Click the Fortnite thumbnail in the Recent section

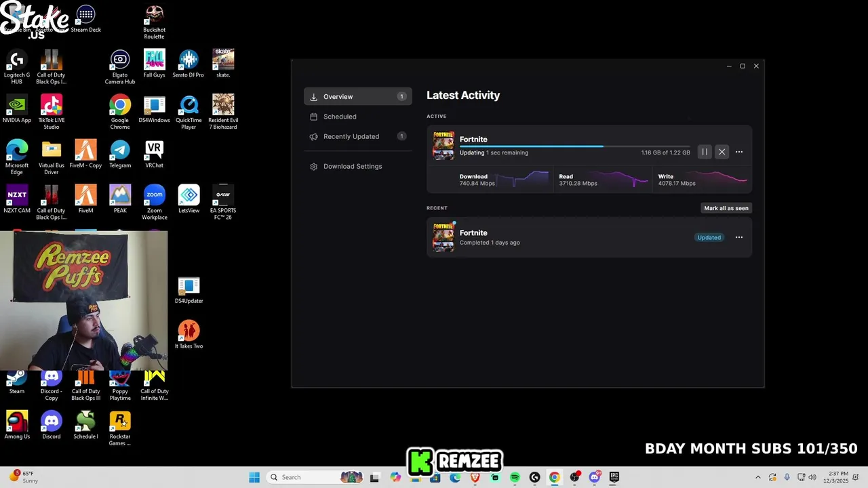(443, 237)
